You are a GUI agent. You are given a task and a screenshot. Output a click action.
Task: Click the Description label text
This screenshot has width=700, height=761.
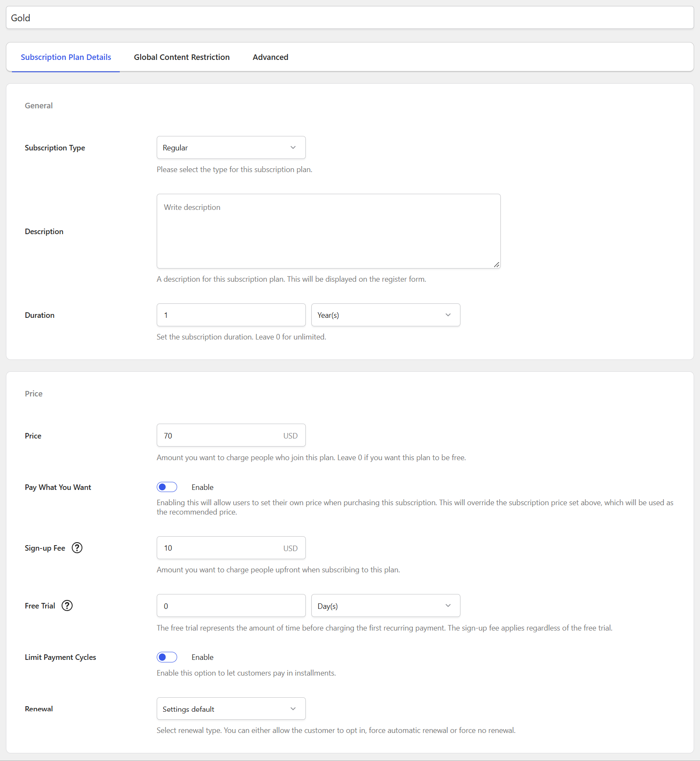44,232
